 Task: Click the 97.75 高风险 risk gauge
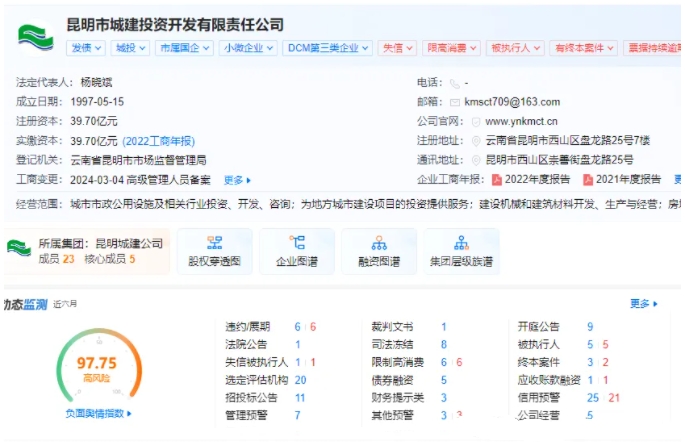pyautogui.click(x=99, y=366)
